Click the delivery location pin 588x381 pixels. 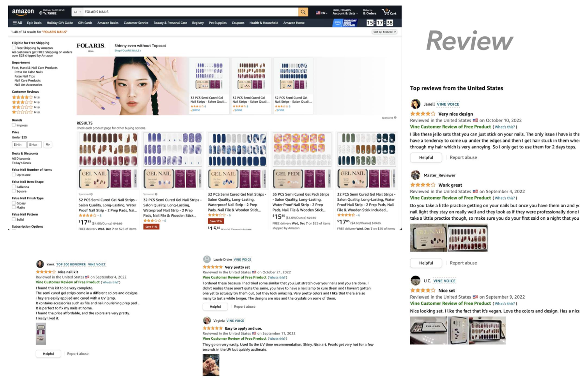[x=41, y=13]
